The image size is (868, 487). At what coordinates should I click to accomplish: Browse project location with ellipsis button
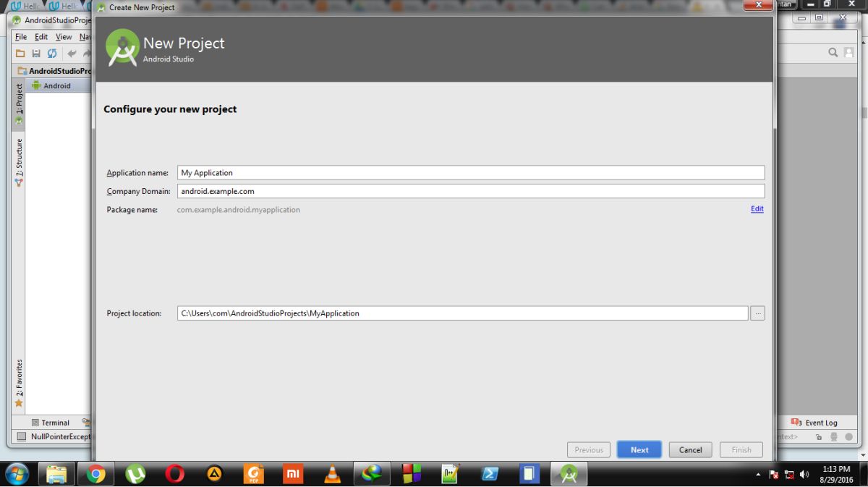click(757, 313)
